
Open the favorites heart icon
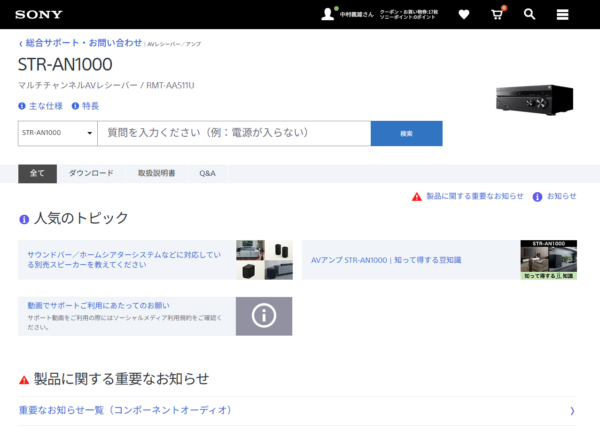[x=464, y=15]
